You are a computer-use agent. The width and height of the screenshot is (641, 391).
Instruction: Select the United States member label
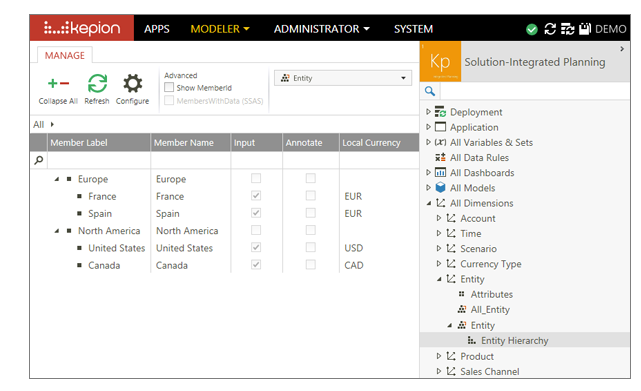click(x=117, y=248)
